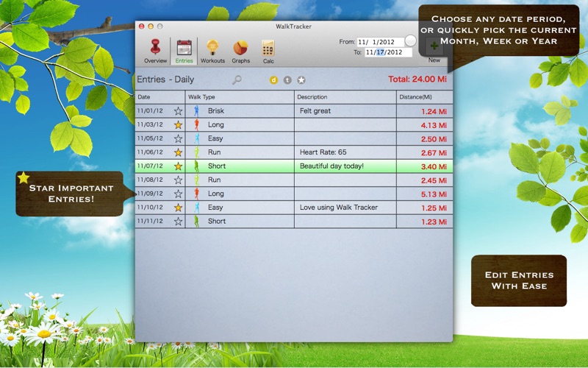This screenshot has height=368, width=588.
Task: Click the 2.50 Mi distance value
Action: [x=434, y=139]
